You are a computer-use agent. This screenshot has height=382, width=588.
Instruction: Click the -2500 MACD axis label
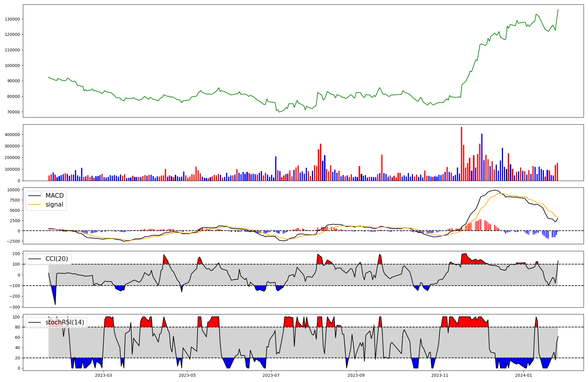14,241
